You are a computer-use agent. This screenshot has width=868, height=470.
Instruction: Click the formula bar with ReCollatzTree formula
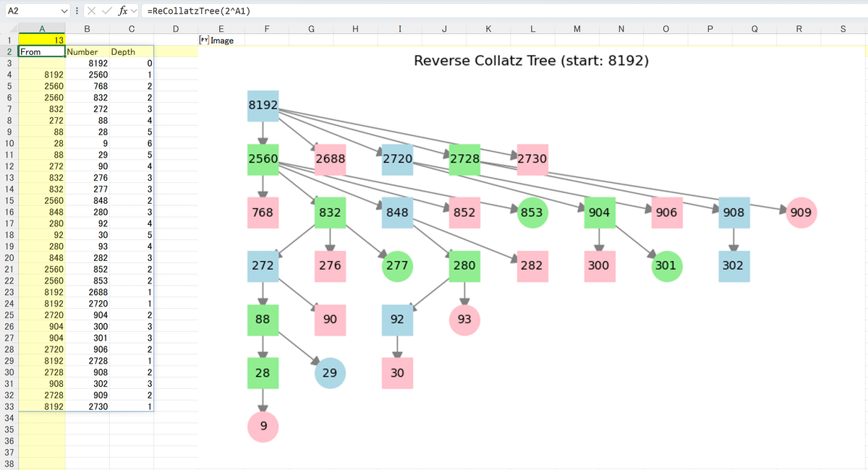point(503,10)
